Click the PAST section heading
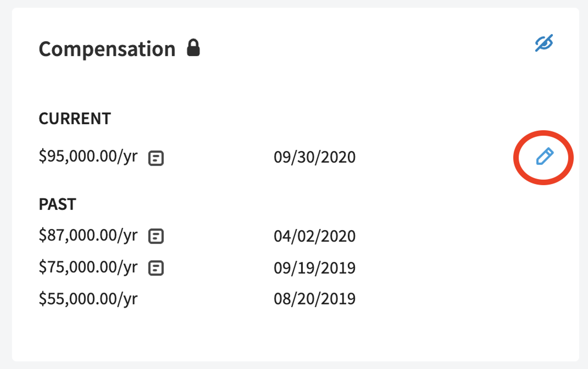Viewport: 588px width, 369px height. pos(57,204)
